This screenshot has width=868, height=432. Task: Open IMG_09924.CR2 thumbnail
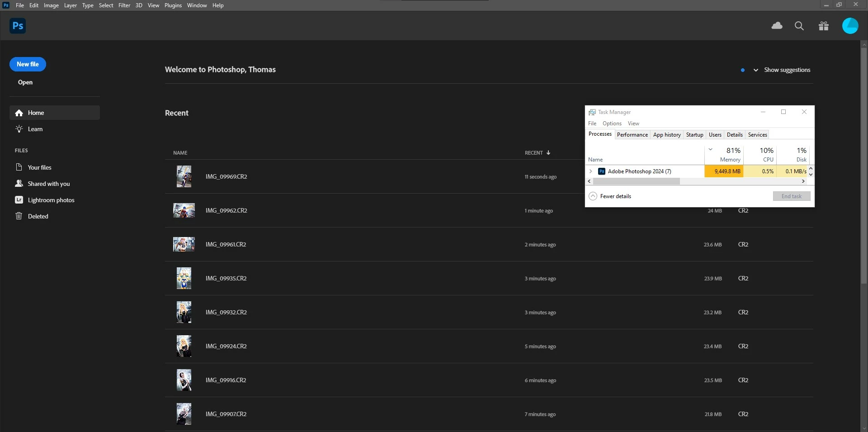pyautogui.click(x=184, y=346)
